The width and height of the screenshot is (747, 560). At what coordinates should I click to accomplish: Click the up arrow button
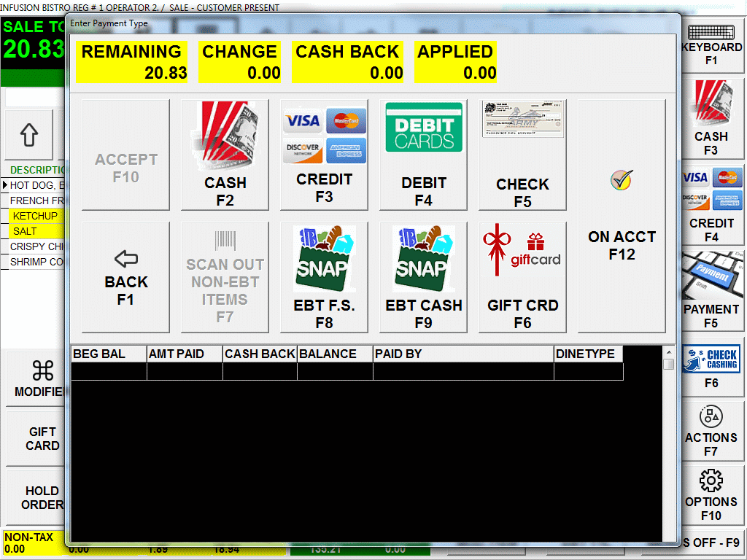pyautogui.click(x=29, y=135)
